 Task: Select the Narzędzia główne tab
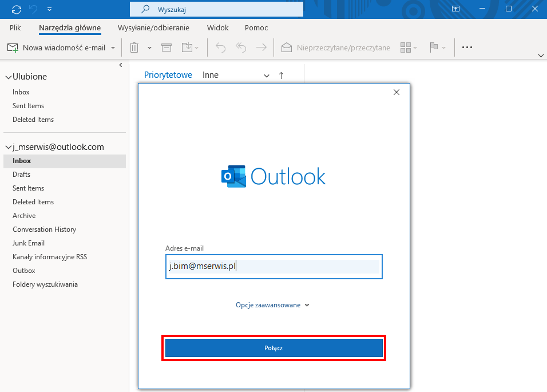[x=70, y=27]
